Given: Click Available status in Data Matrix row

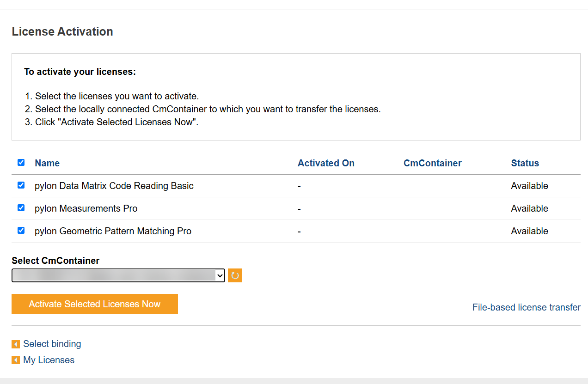Looking at the screenshot, I should click(x=529, y=186).
